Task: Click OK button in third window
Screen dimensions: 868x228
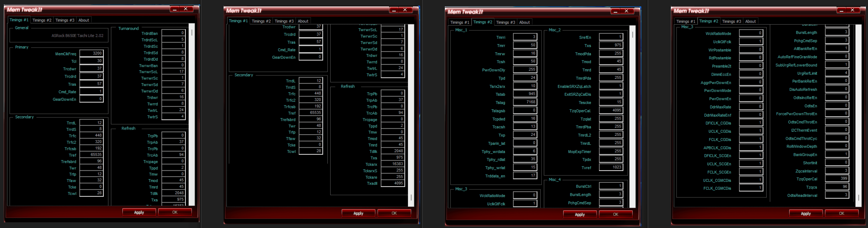Action: (616, 214)
